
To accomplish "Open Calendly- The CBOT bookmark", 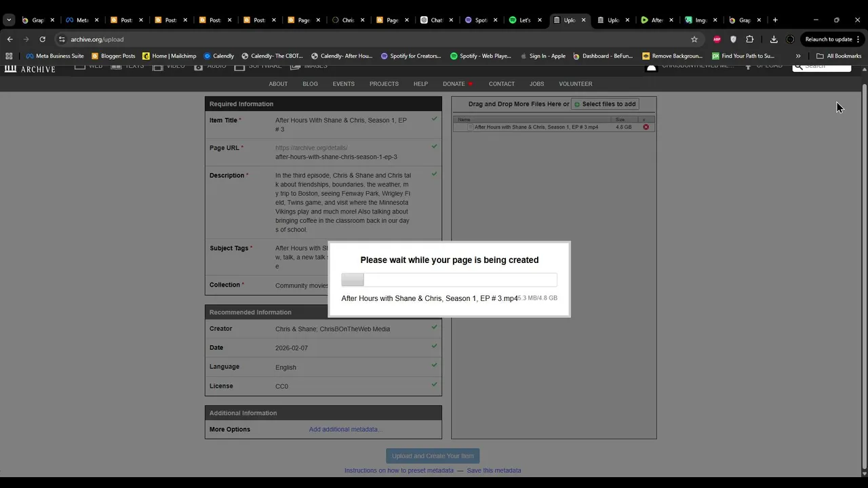I will 272,56.
